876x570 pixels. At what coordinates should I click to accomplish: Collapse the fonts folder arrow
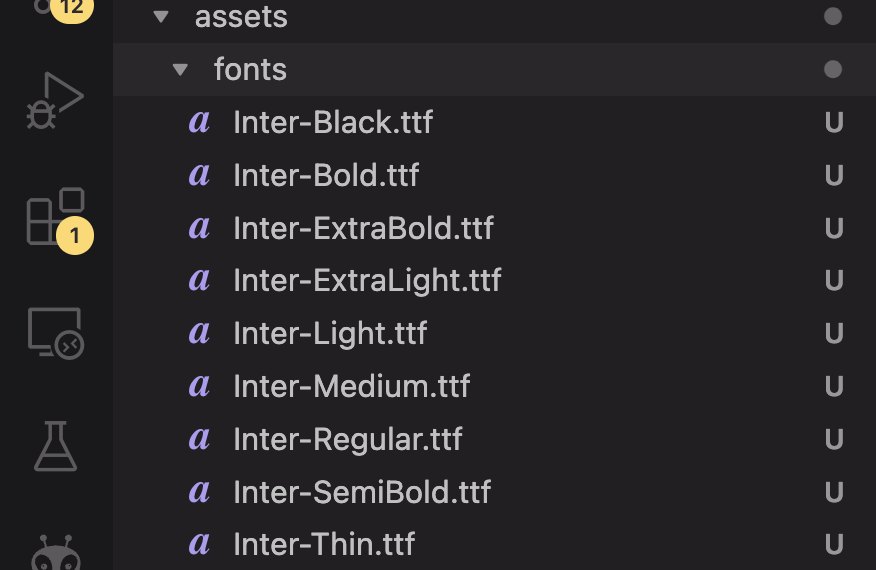coord(180,70)
